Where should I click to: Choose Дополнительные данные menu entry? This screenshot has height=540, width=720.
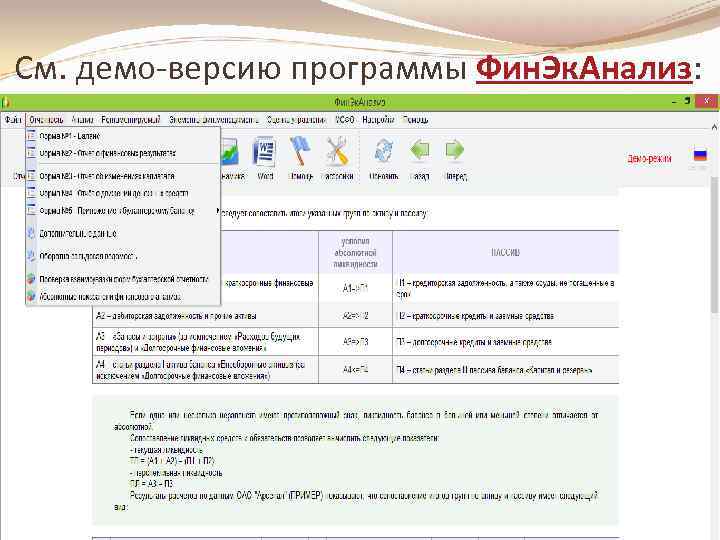123,233
